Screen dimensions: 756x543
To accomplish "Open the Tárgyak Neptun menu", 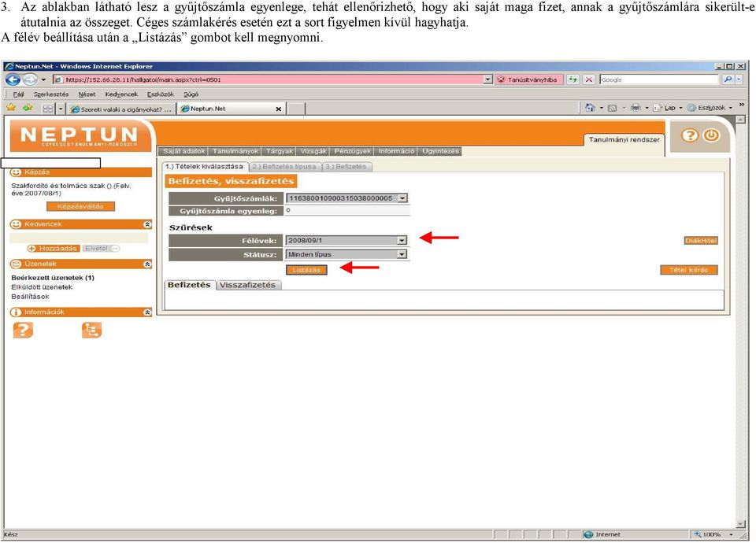I will pos(280,151).
